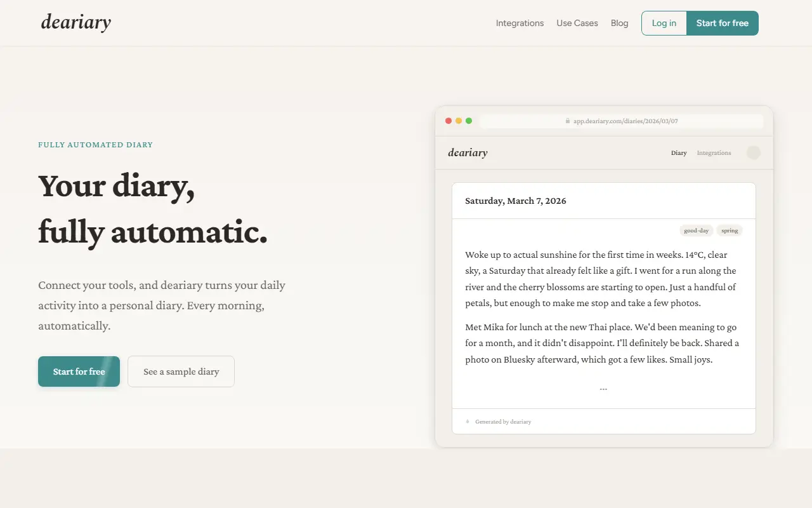Click the ellipsis below the diary text
This screenshot has width=812, height=508.
603,388
